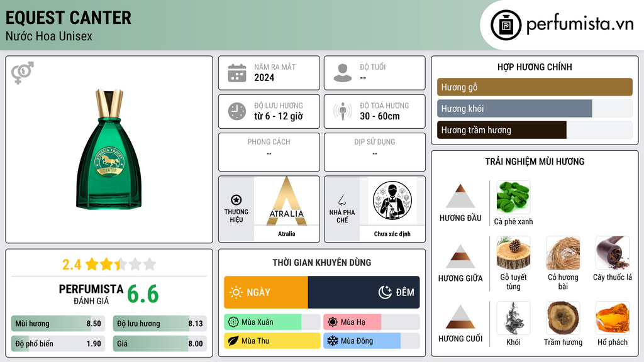Click the nose icon above Nhà pha chế
Viewport: 644px width, 362px height.
coord(341,200)
